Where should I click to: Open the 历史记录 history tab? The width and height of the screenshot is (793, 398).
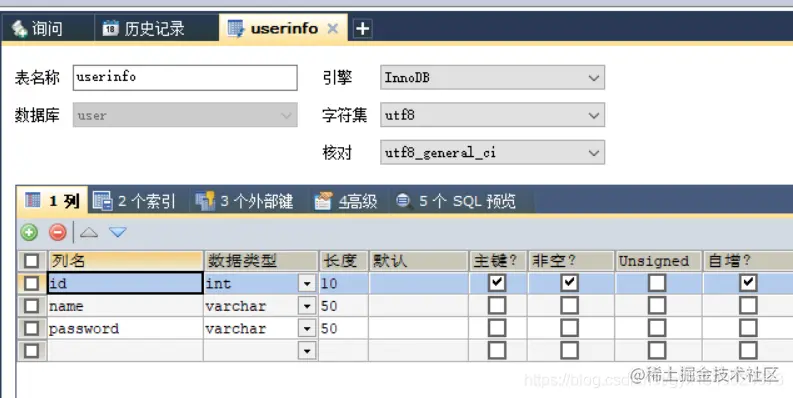point(156,28)
